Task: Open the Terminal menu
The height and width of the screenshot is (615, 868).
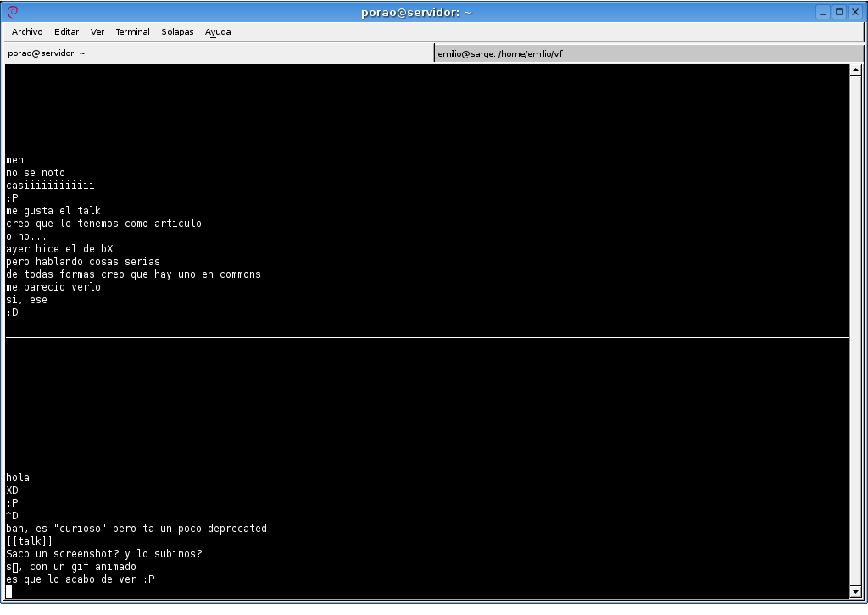Action: click(132, 32)
